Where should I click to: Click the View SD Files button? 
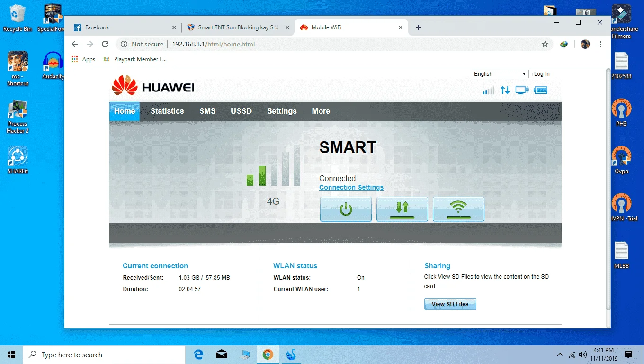450,304
